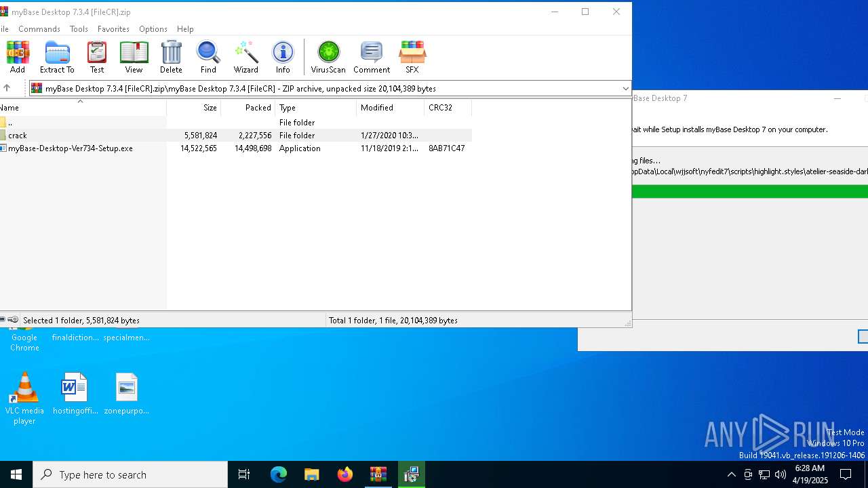This screenshot has height=488, width=868.
Task: Sort by the Name column header
Action: pos(83,108)
